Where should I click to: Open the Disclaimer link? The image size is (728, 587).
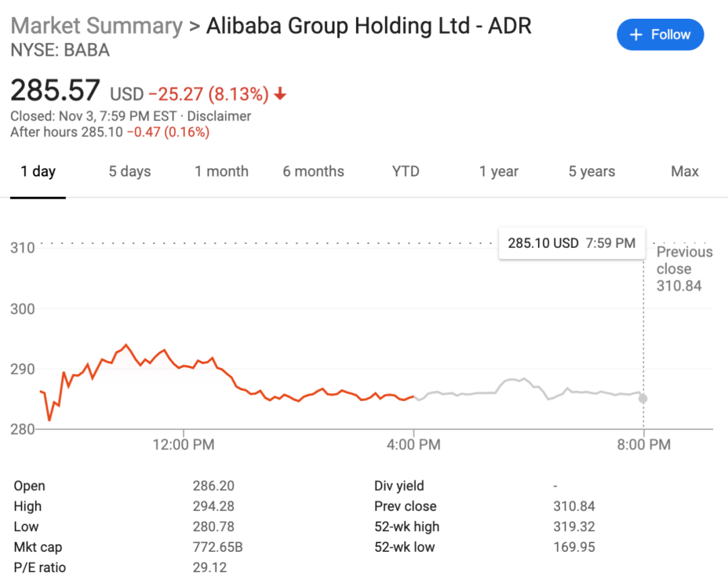tap(219, 116)
